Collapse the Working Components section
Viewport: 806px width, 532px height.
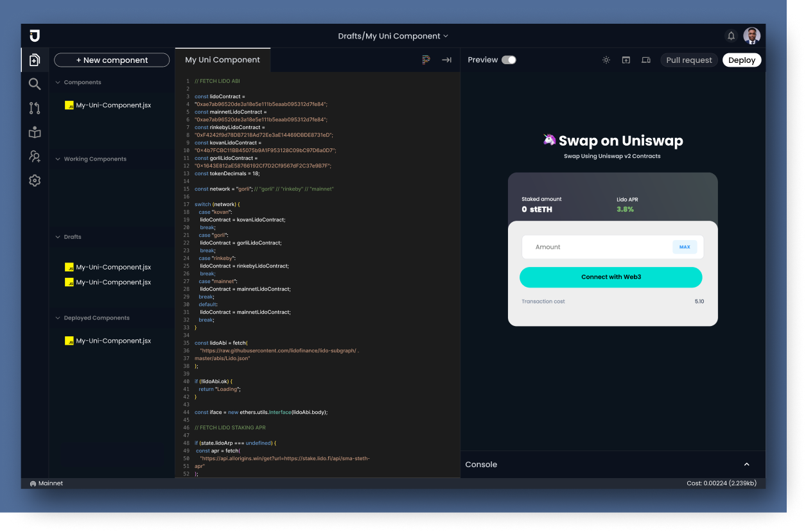tap(58, 159)
